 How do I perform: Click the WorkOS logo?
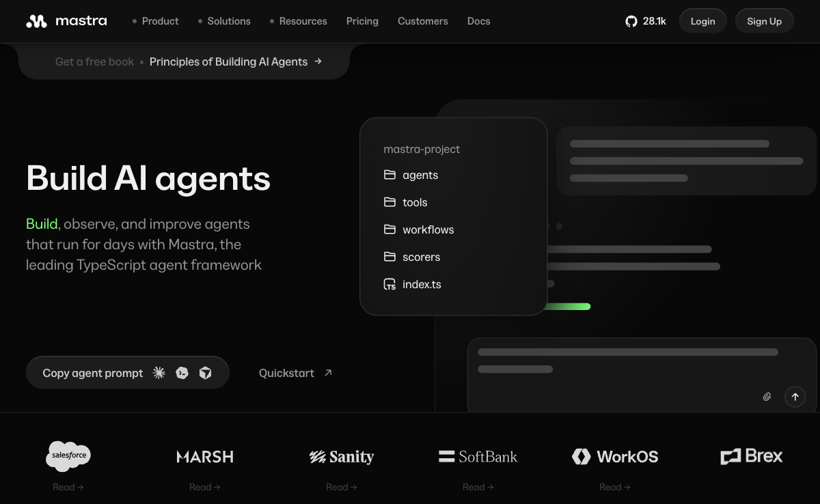pyautogui.click(x=615, y=456)
